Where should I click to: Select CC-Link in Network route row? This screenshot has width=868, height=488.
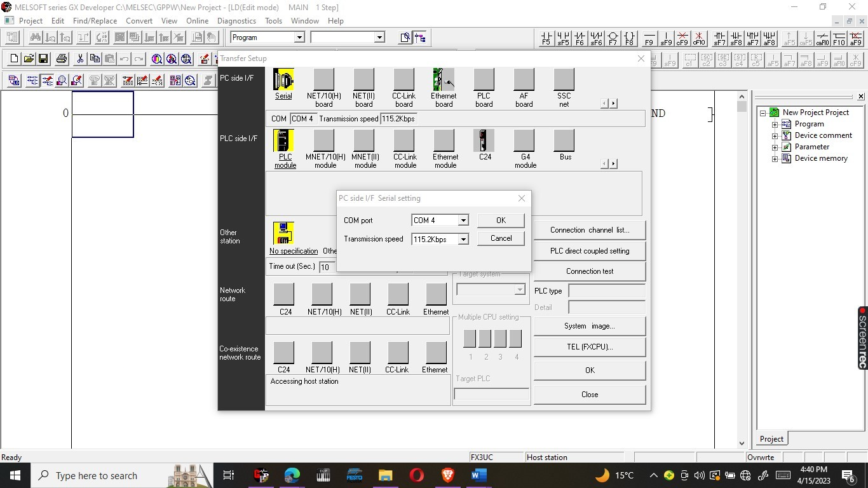(398, 294)
